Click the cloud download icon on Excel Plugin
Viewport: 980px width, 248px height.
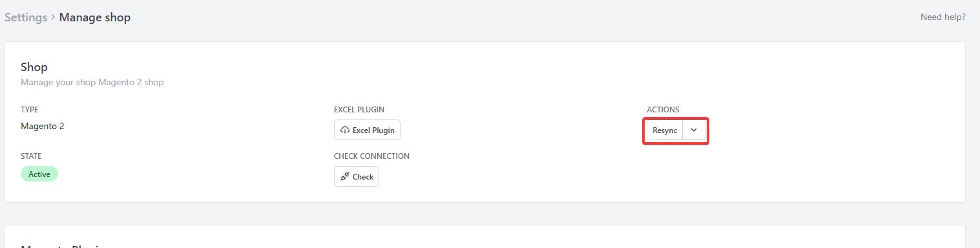[x=345, y=130]
